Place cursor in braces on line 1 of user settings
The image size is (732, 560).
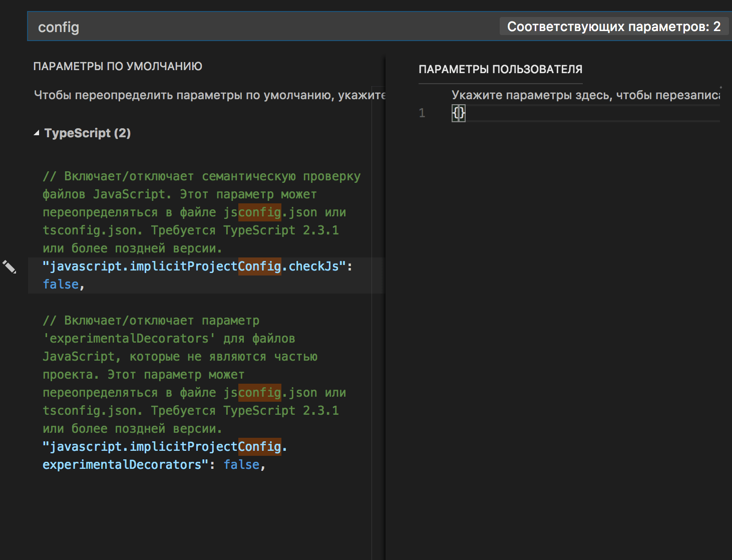(459, 113)
